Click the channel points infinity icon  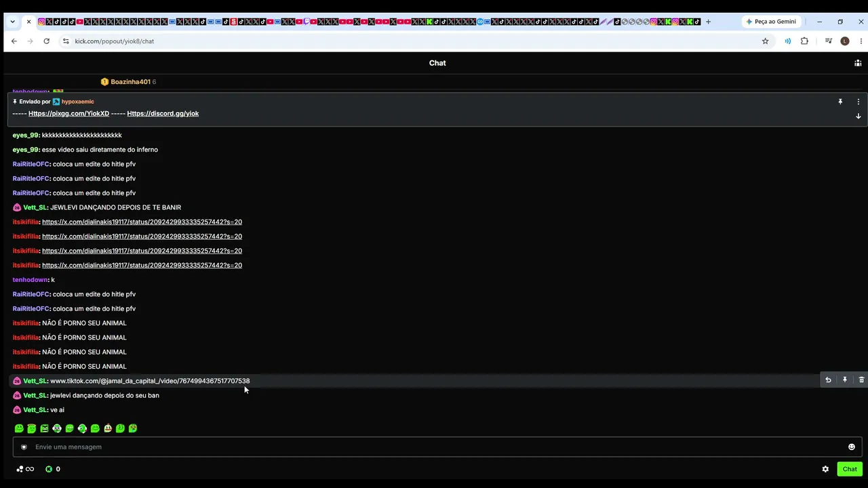(x=25, y=469)
